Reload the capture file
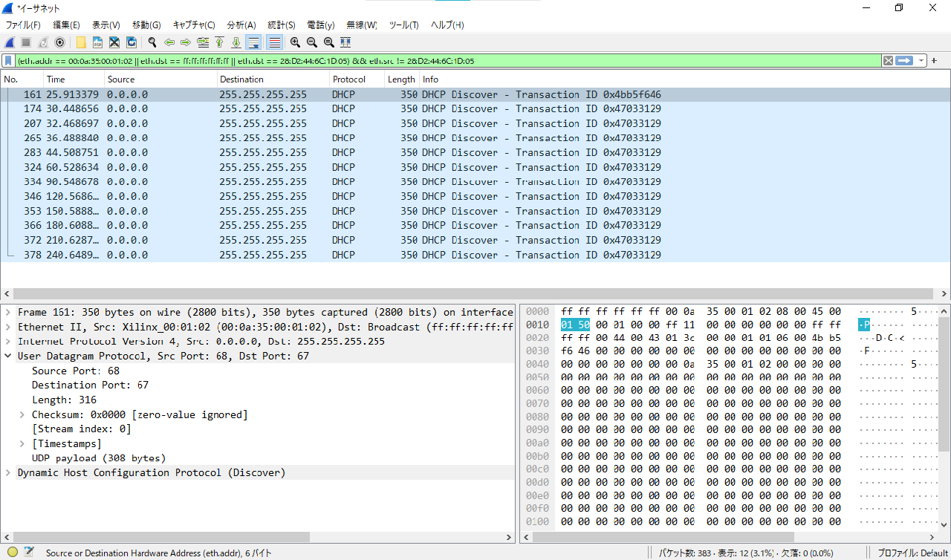951x560 pixels. point(132,42)
